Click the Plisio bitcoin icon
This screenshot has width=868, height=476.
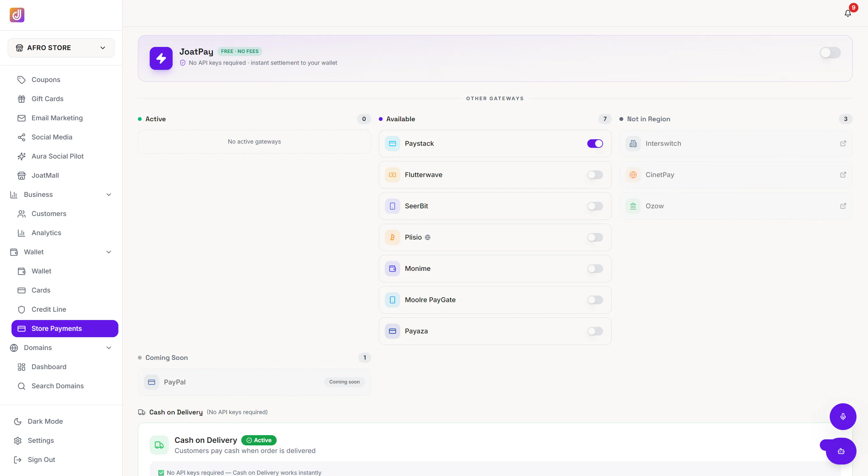392,237
